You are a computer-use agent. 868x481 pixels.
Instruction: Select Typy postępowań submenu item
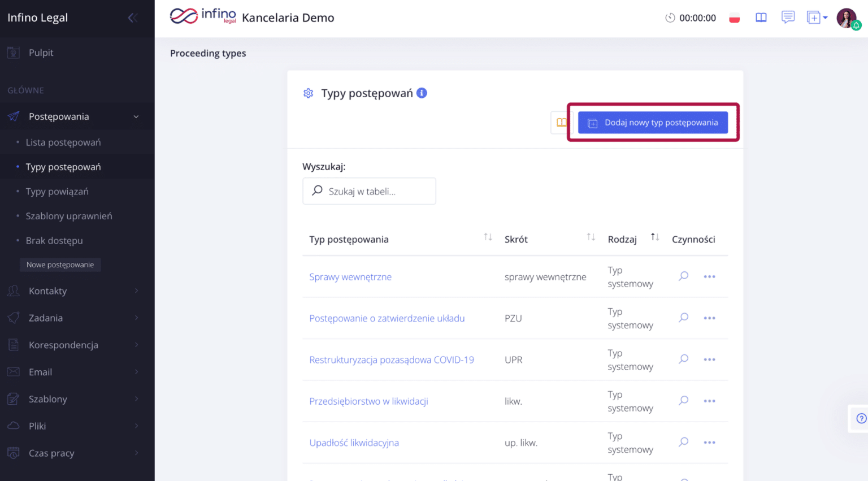tap(63, 167)
